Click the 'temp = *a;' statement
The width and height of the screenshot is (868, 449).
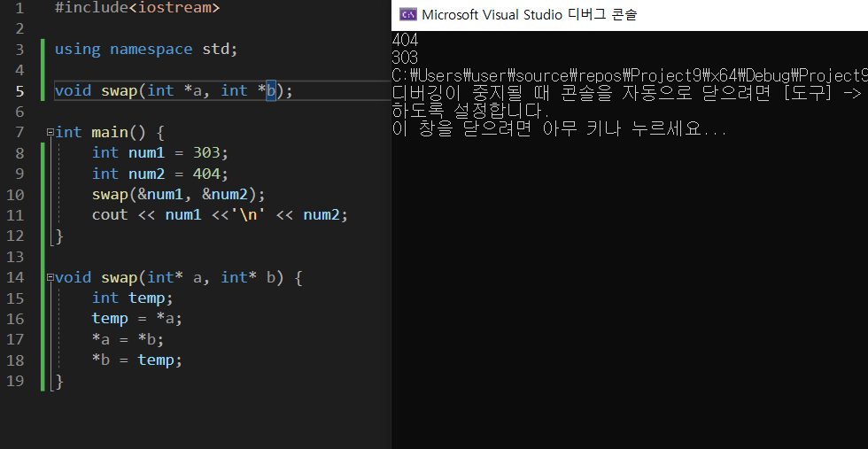(x=137, y=319)
